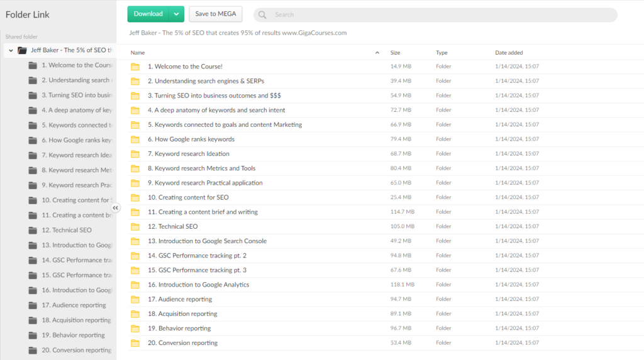
Task: Select sidebar folder icon for 17. Audience reporting
Action: click(x=33, y=305)
